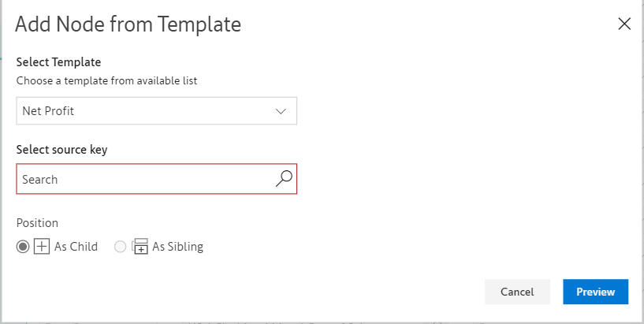Open the Net Profit template dropdown
The height and width of the screenshot is (324, 644).
point(156,111)
